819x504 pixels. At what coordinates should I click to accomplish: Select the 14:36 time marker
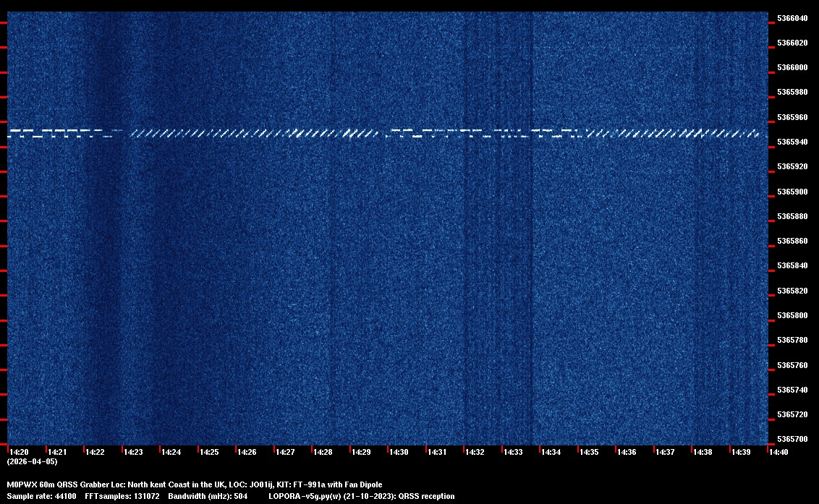point(627,452)
